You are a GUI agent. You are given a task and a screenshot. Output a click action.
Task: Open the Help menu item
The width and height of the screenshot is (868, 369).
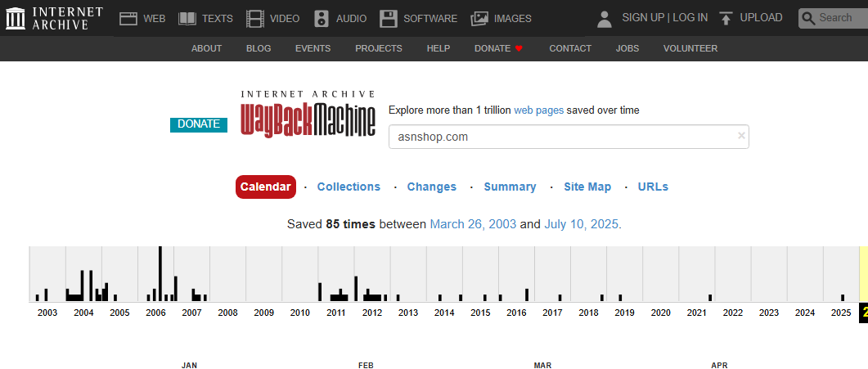coord(438,49)
